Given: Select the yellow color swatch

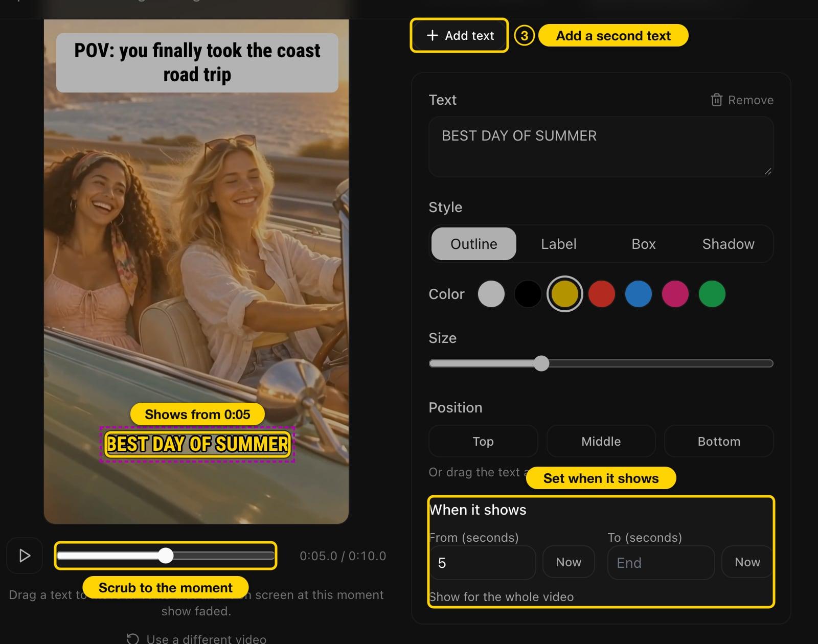Looking at the screenshot, I should tap(564, 294).
